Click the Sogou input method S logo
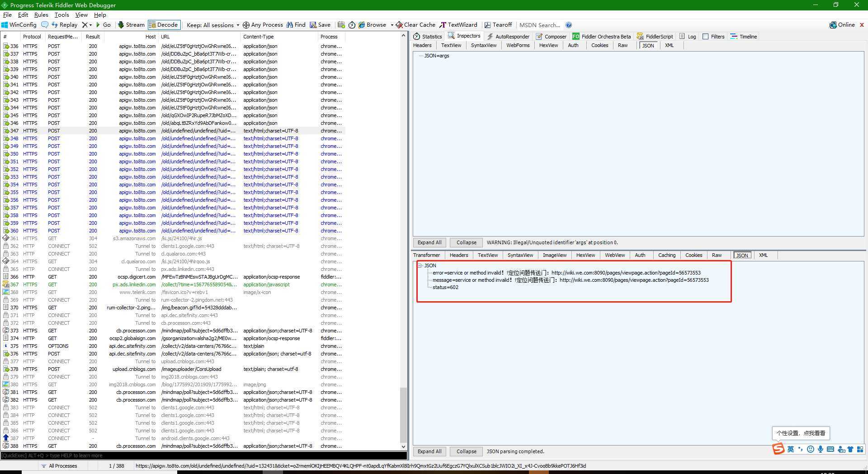Viewport: 868px width, 474px height. 778,449
